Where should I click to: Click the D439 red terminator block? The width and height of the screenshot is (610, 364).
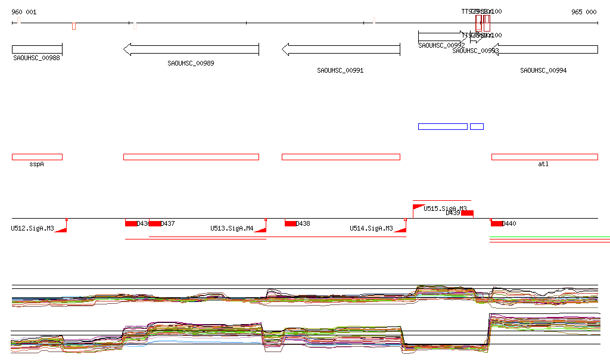pyautogui.click(x=467, y=213)
